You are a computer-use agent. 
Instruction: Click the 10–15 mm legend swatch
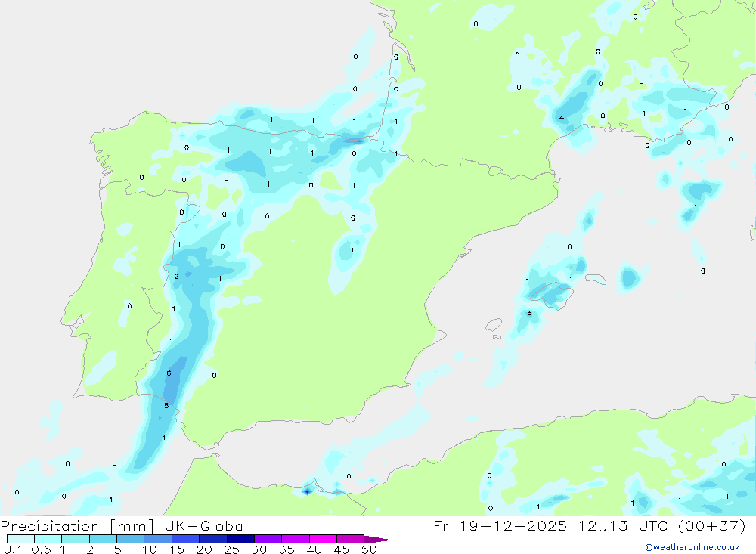point(158,539)
